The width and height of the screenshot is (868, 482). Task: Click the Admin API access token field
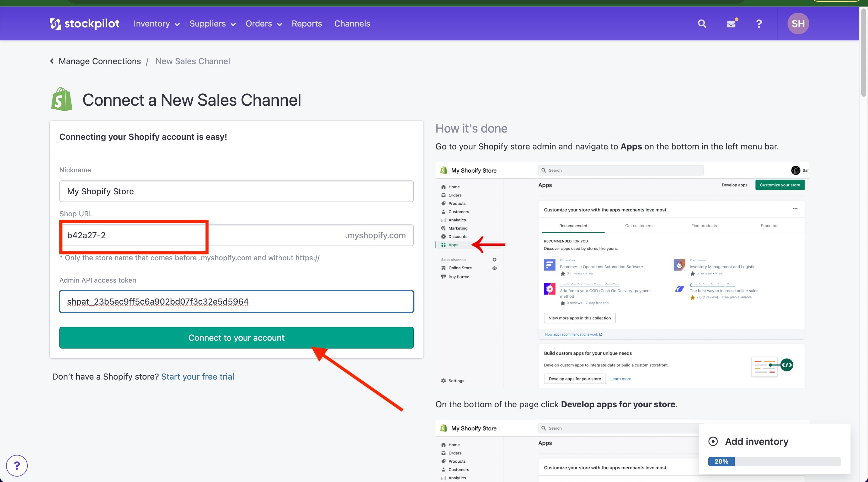[x=236, y=302]
